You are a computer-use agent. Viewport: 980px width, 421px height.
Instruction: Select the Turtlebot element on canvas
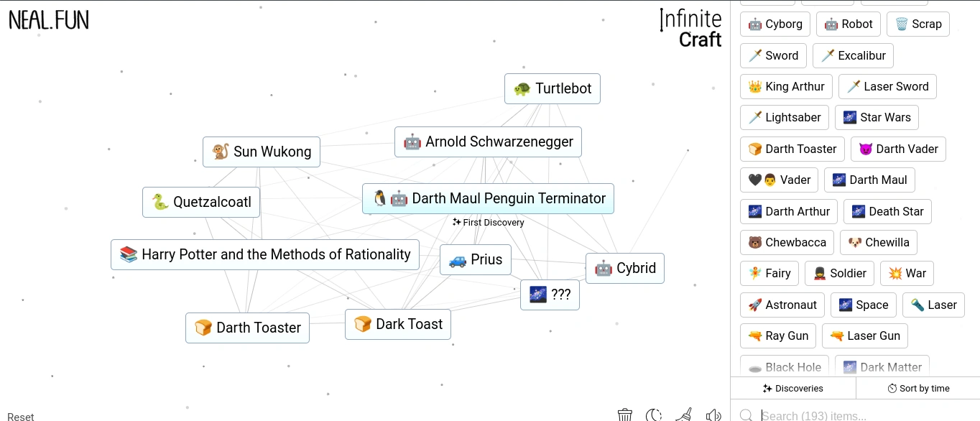coord(553,88)
